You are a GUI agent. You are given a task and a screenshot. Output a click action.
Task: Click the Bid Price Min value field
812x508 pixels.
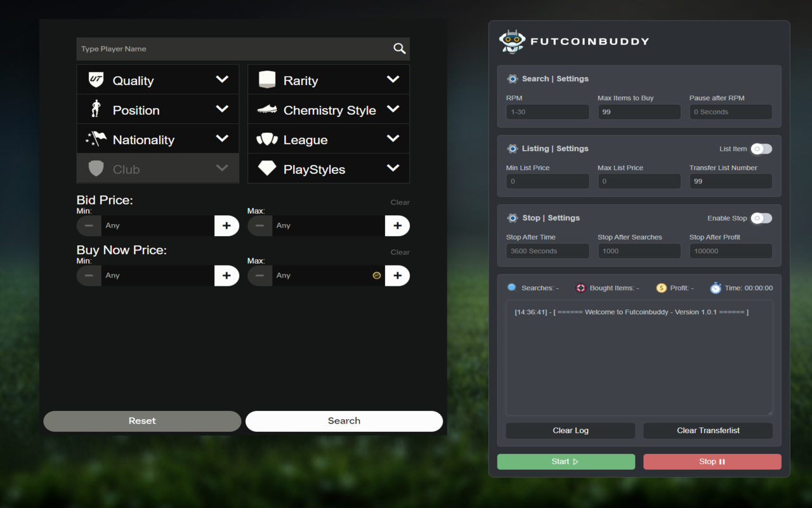[x=158, y=225]
